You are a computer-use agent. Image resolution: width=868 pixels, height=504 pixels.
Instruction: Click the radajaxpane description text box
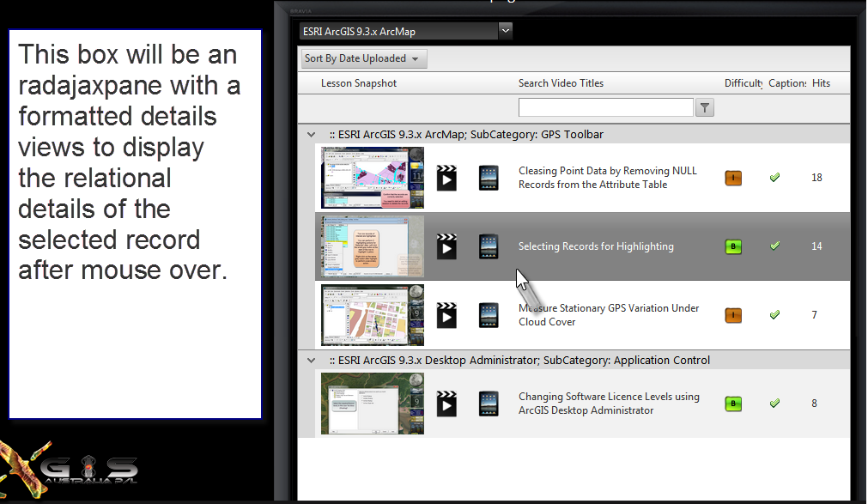pyautogui.click(x=135, y=224)
